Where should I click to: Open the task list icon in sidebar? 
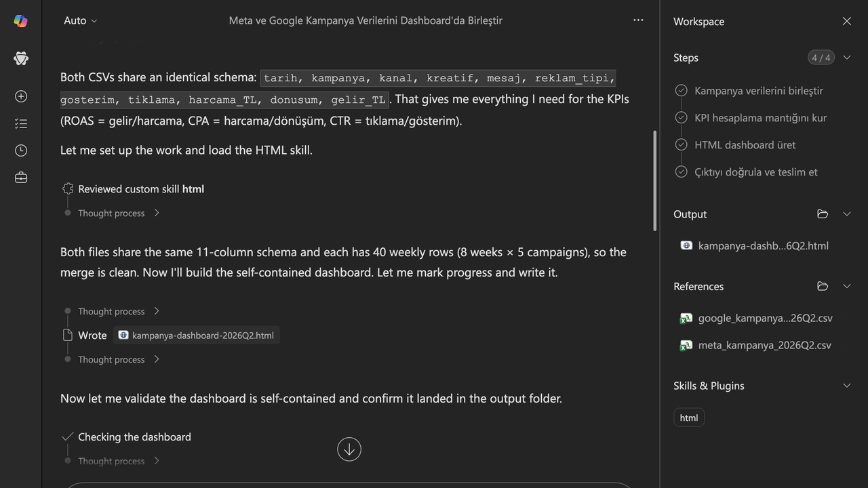(x=21, y=123)
